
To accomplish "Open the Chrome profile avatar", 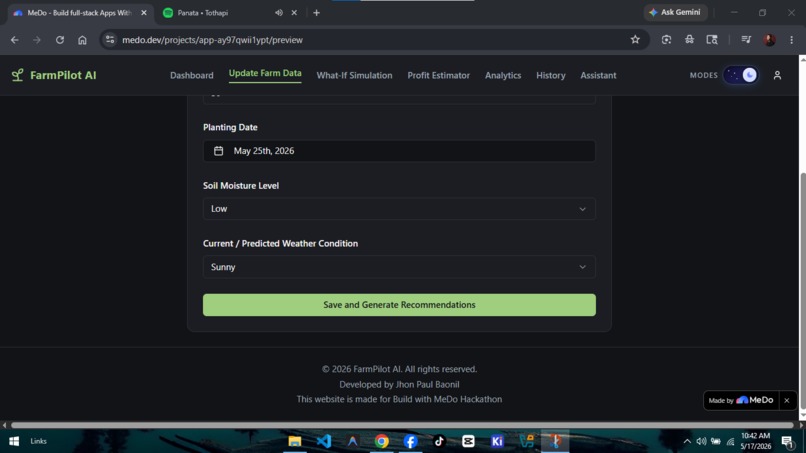I will click(770, 40).
